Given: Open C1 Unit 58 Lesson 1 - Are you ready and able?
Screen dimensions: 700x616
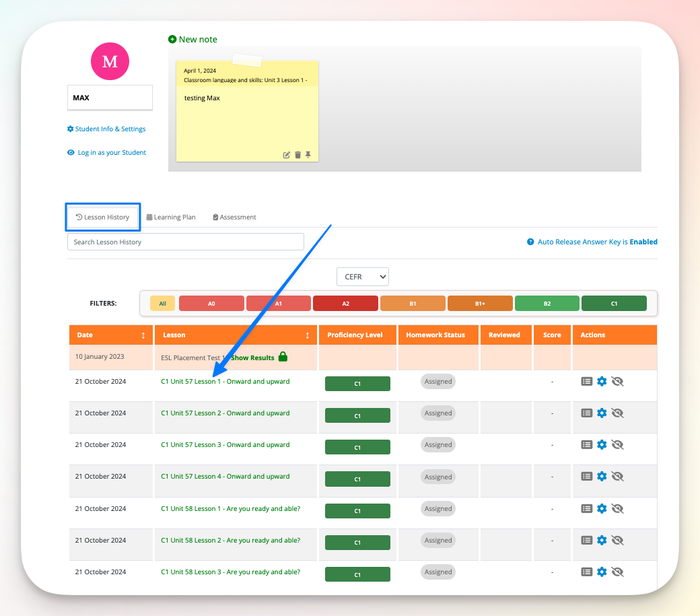Looking at the screenshot, I should [230, 508].
